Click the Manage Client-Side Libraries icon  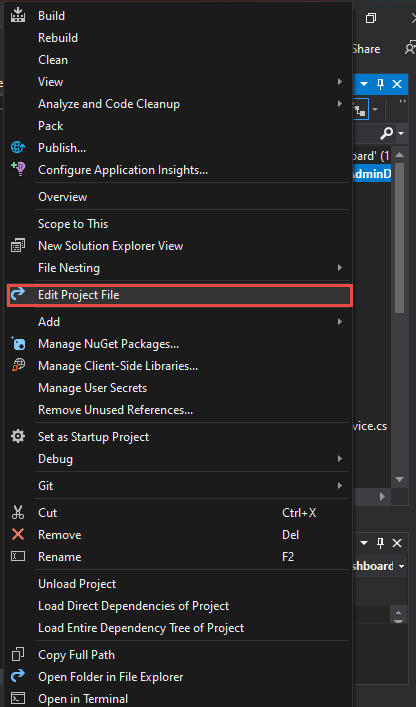[x=18, y=366]
